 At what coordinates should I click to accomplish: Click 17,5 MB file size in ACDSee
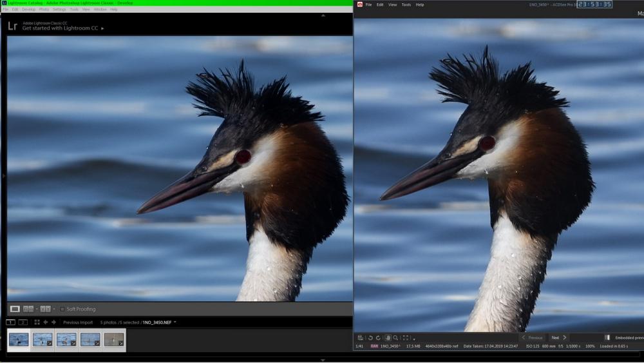(x=413, y=346)
